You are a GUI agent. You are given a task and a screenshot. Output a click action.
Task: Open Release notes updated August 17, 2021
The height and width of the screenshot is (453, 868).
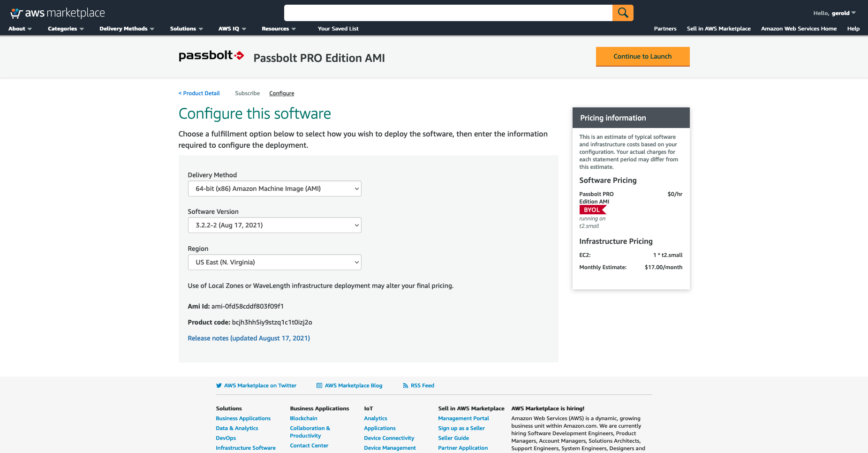(249, 338)
